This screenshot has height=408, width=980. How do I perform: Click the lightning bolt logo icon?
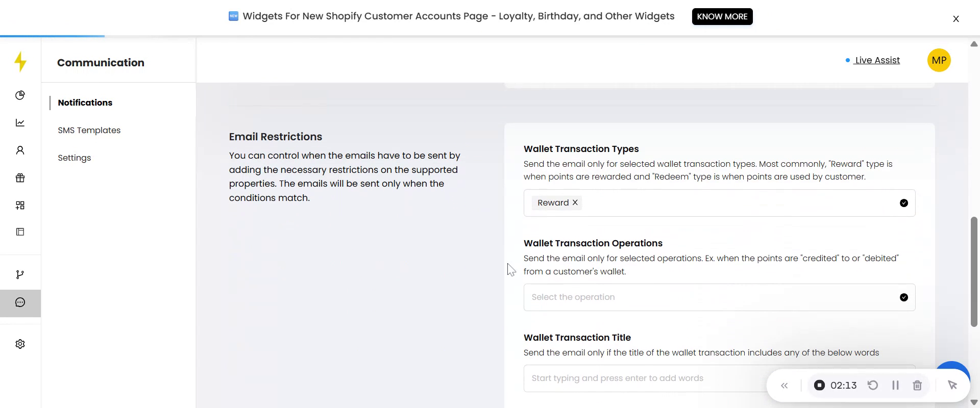coord(20,62)
